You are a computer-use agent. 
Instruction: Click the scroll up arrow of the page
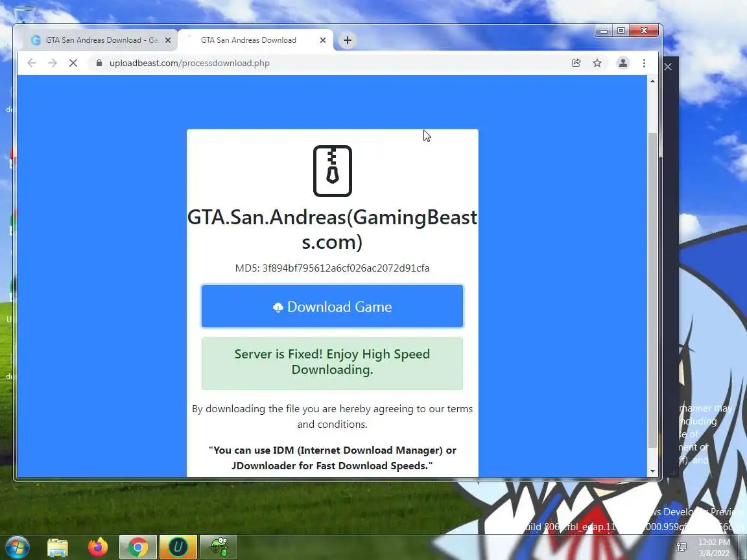pyautogui.click(x=652, y=82)
